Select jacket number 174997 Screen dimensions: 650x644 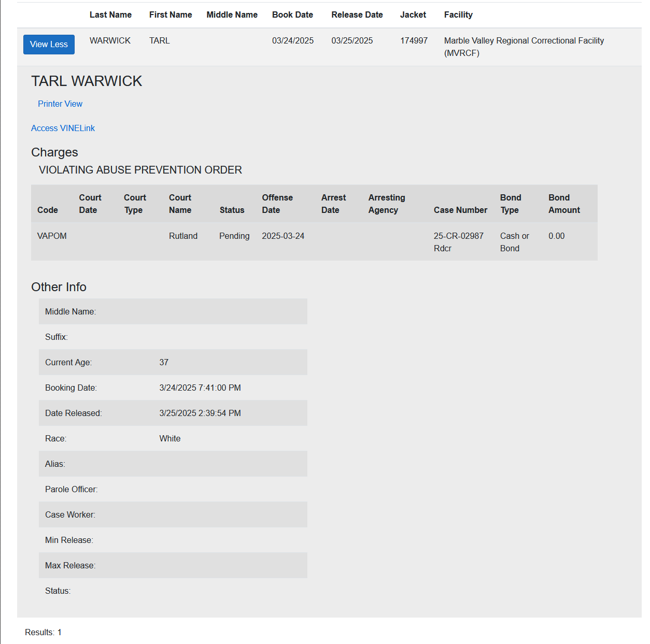414,40
